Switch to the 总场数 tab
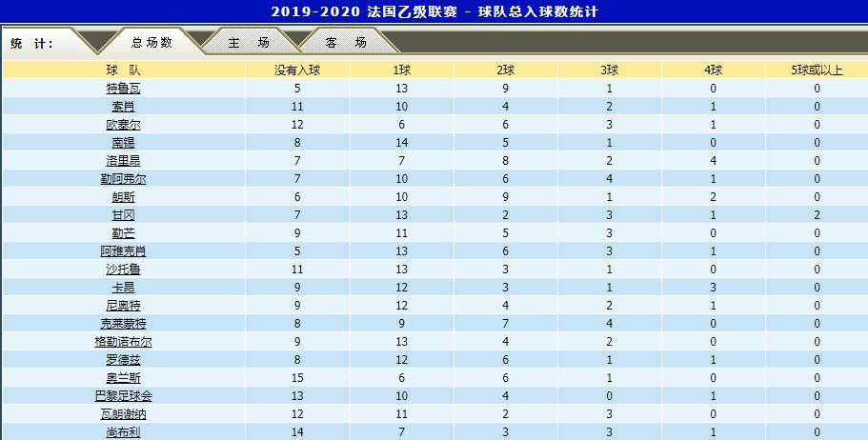This screenshot has width=868, height=440. coord(151,42)
